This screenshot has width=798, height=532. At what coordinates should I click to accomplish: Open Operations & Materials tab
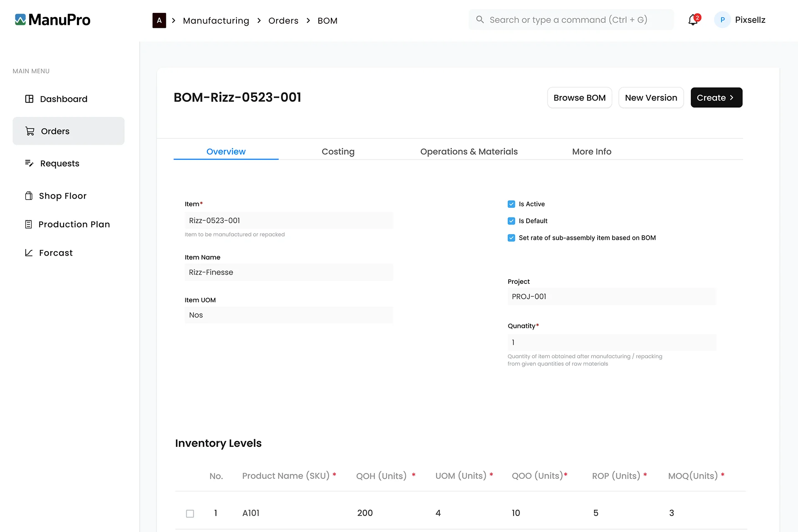coord(469,152)
